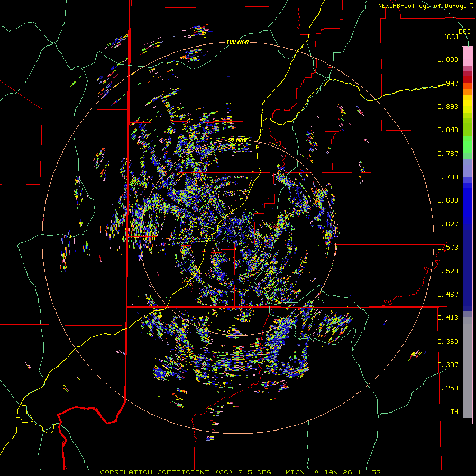Image resolution: width=476 pixels, height=476 pixels.
Task: Pick the pink segment of color bar
Action: click(x=467, y=57)
